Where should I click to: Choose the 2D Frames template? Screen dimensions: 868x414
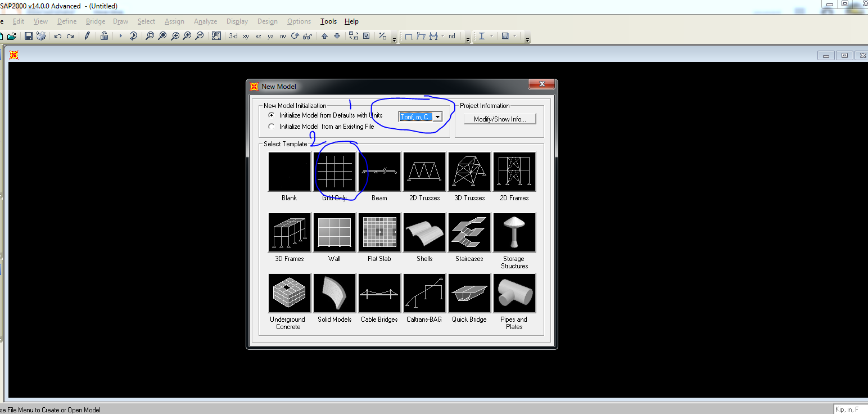[x=514, y=172]
